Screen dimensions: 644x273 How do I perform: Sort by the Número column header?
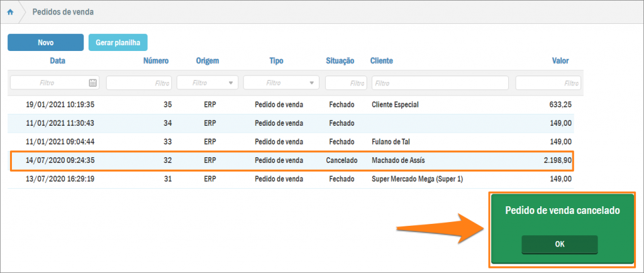155,61
